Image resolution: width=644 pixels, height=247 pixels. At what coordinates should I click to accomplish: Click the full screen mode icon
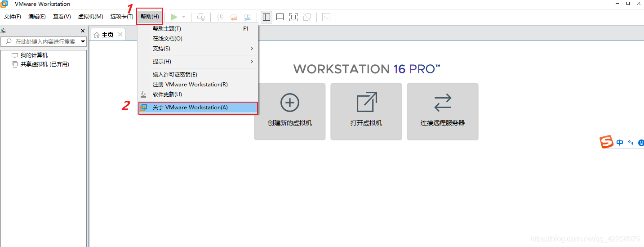pos(293,17)
